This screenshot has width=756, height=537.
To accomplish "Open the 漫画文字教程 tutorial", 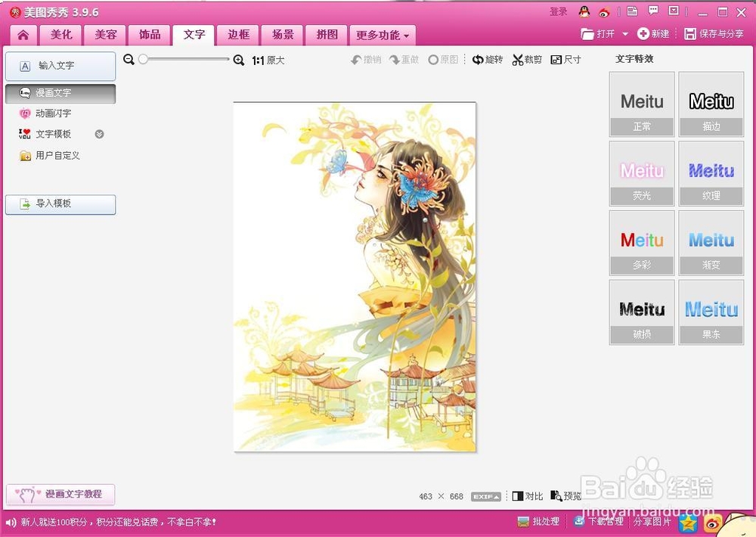I will click(x=60, y=495).
